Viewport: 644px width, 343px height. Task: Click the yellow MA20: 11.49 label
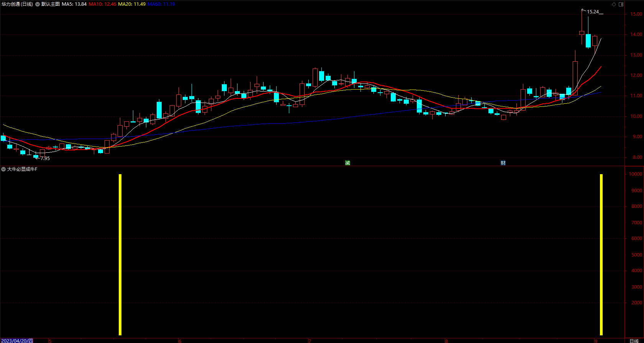tap(132, 4)
